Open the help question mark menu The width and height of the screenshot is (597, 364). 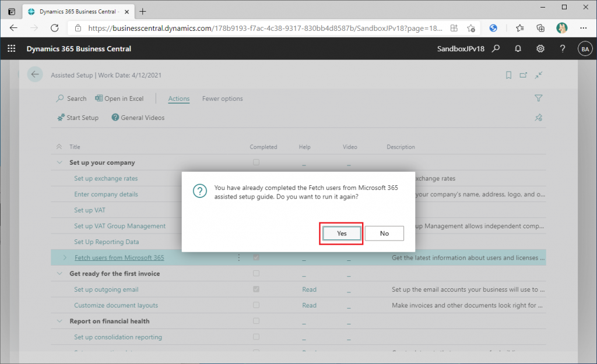point(563,49)
